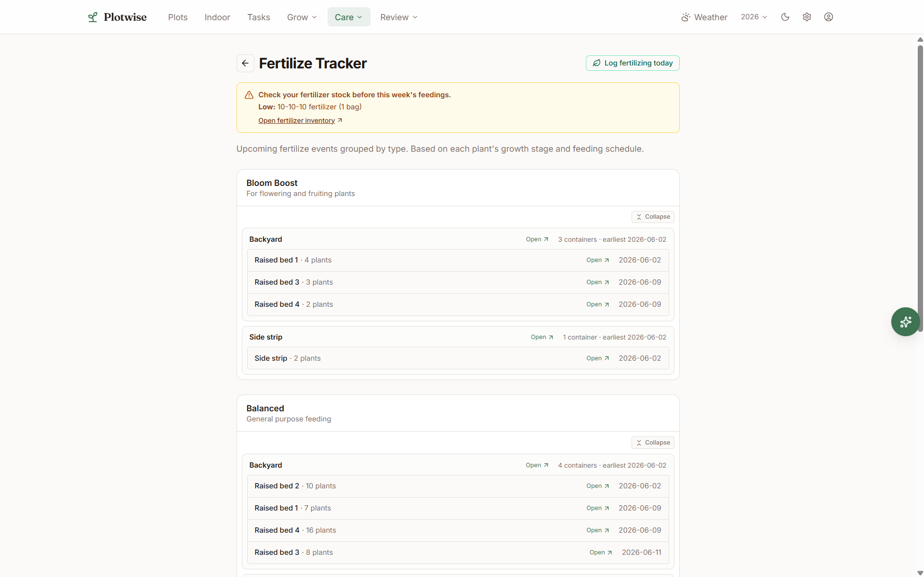This screenshot has width=924, height=577.
Task: Click the warning triangle icon in alert
Action: 249,95
